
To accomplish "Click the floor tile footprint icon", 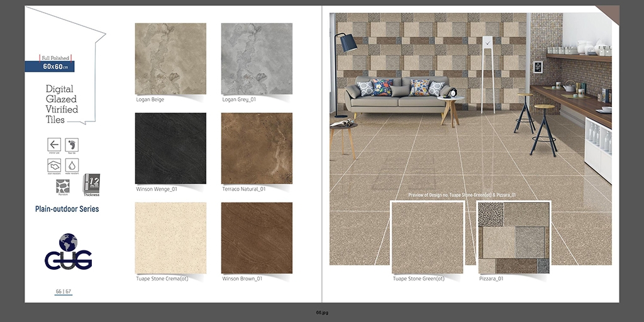I will pyautogui.click(x=72, y=145).
